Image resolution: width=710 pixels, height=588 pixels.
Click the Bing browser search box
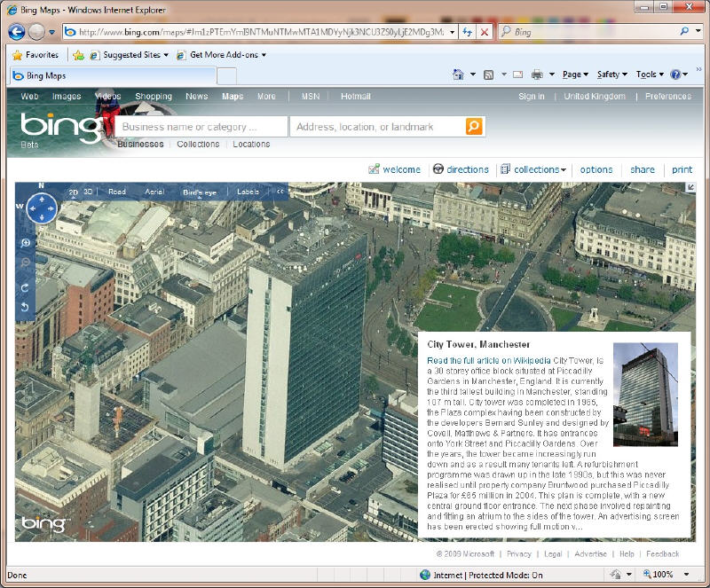coord(588,32)
